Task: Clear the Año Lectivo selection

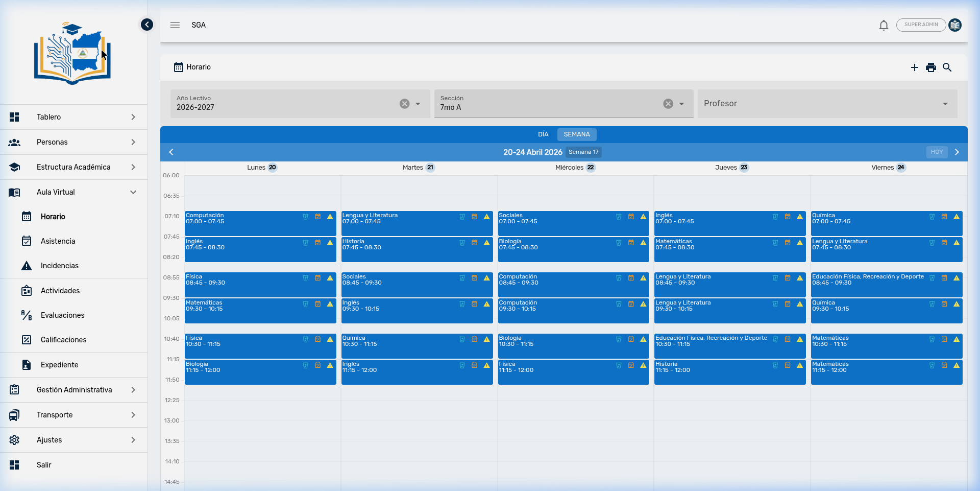Action: tap(404, 104)
